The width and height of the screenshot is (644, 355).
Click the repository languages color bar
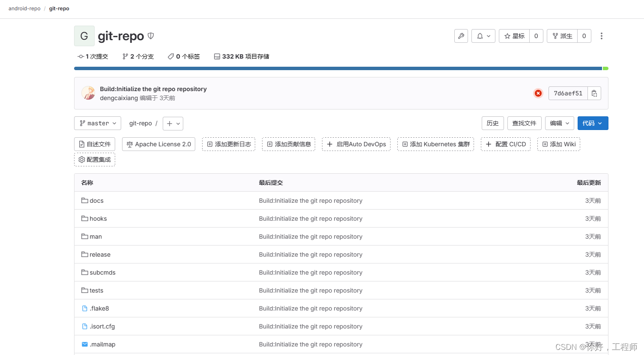[338, 68]
